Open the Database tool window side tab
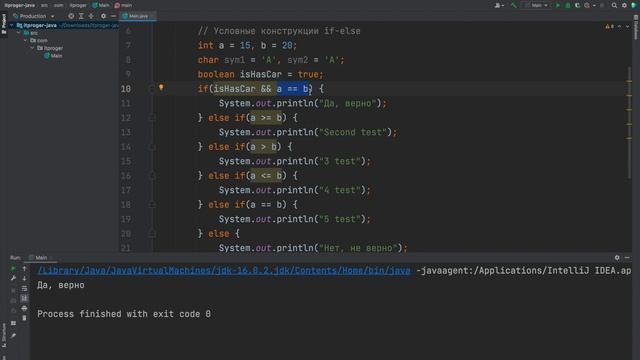 pos(636,27)
